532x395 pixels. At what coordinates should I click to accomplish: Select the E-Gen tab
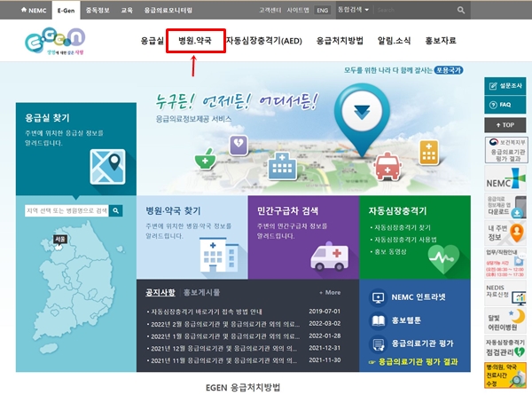point(66,10)
